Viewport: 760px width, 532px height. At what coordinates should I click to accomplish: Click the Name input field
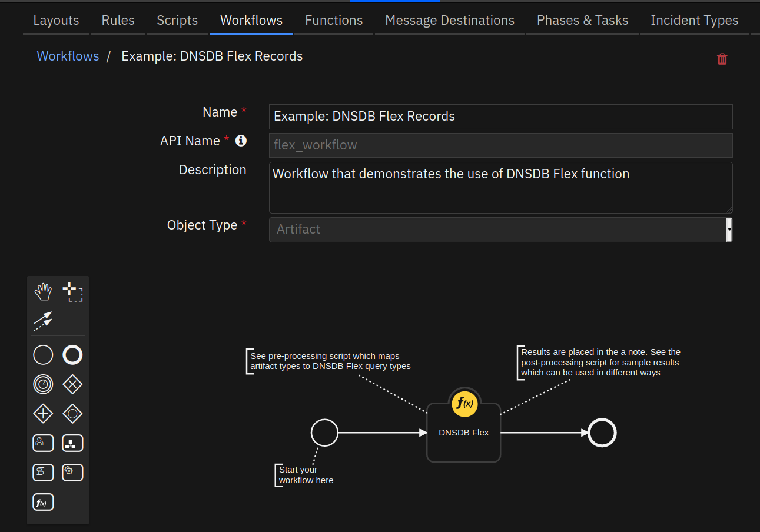click(x=500, y=117)
